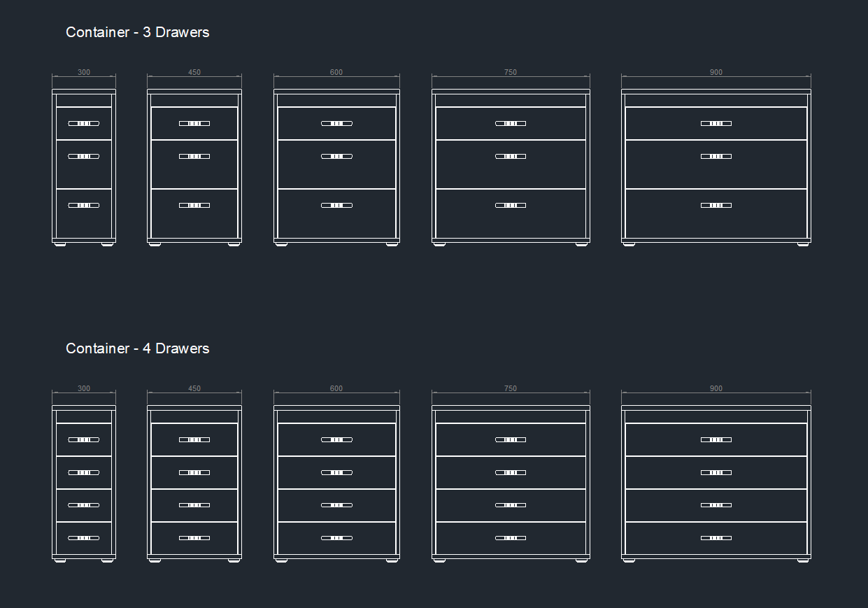Select middle drawer handle of 3-drawer 600 container
The height and width of the screenshot is (608, 868).
point(336,157)
